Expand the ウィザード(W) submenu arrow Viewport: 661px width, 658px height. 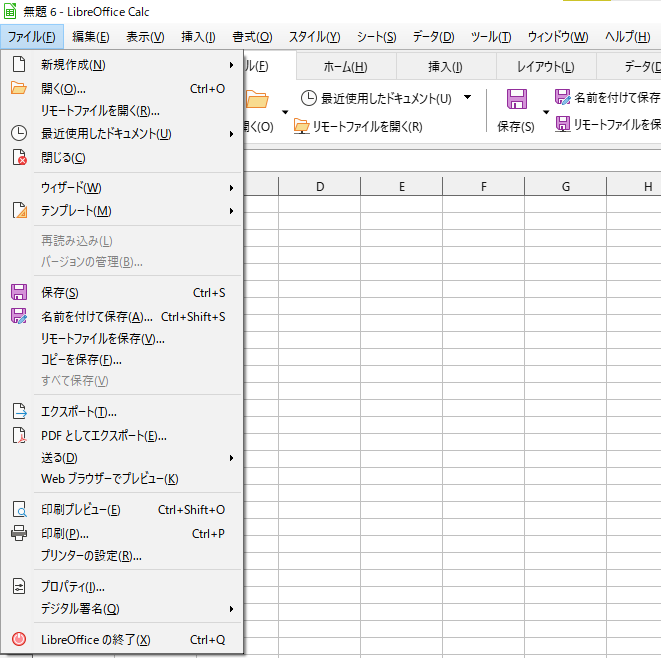click(231, 188)
